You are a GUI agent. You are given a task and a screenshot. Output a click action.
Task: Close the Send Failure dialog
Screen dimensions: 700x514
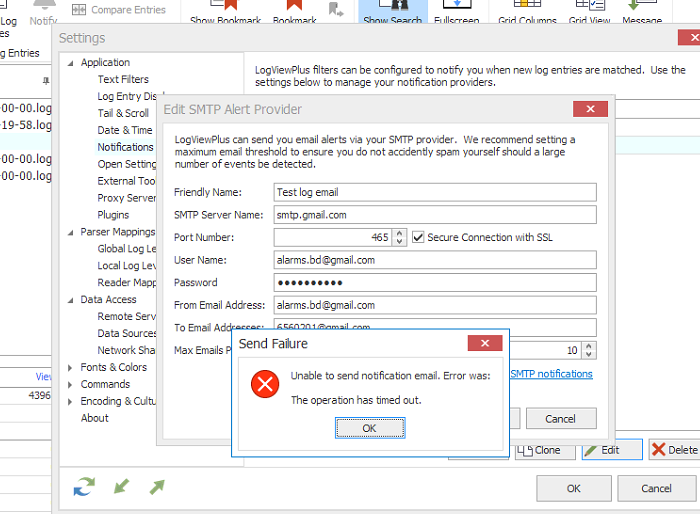(485, 343)
